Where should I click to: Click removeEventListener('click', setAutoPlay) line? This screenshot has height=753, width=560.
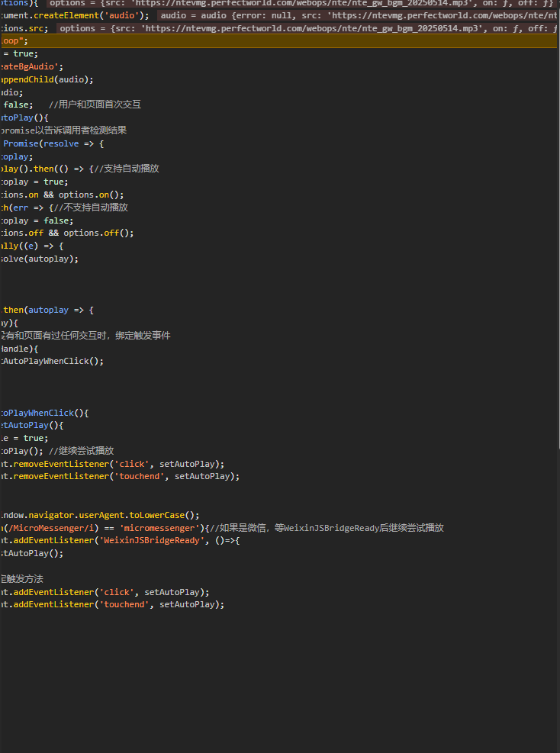(x=112, y=464)
